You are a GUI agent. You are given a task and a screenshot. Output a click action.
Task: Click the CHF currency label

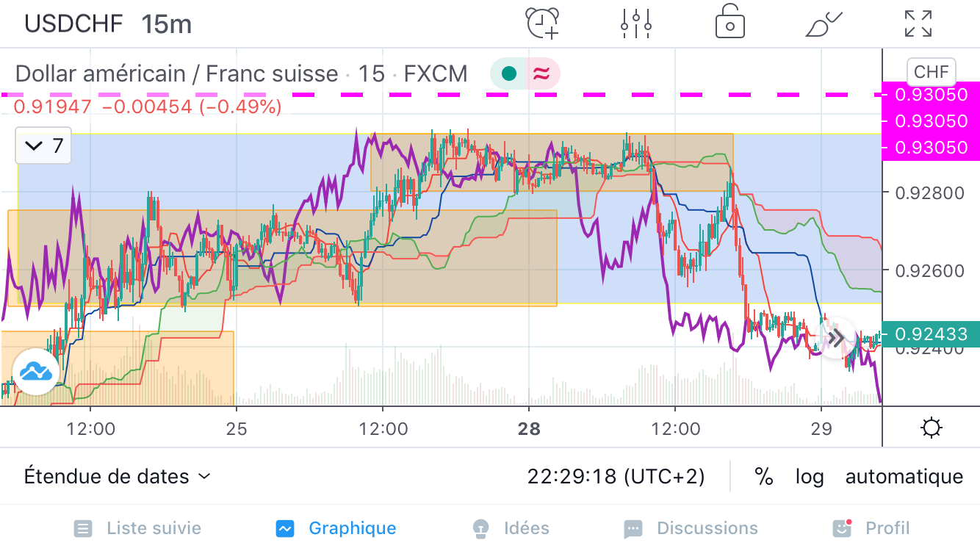click(x=932, y=73)
